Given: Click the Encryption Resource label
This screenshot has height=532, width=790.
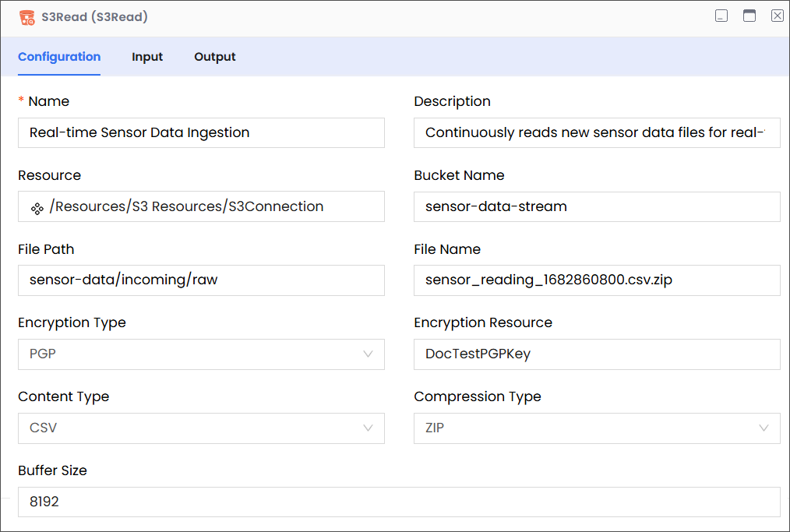Looking at the screenshot, I should (483, 322).
